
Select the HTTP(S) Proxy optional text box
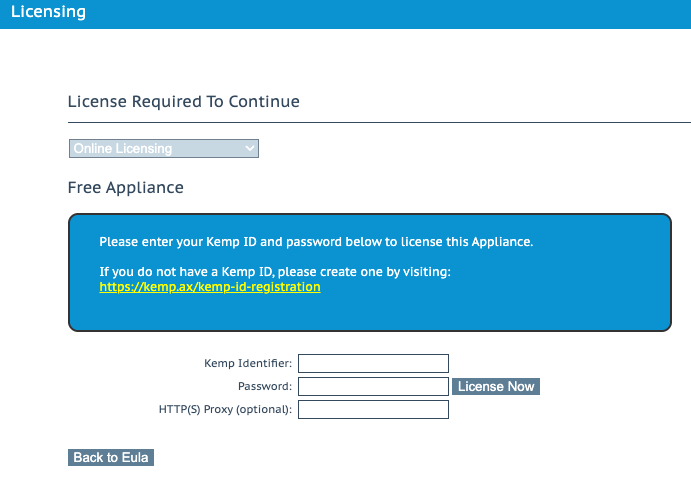(373, 409)
